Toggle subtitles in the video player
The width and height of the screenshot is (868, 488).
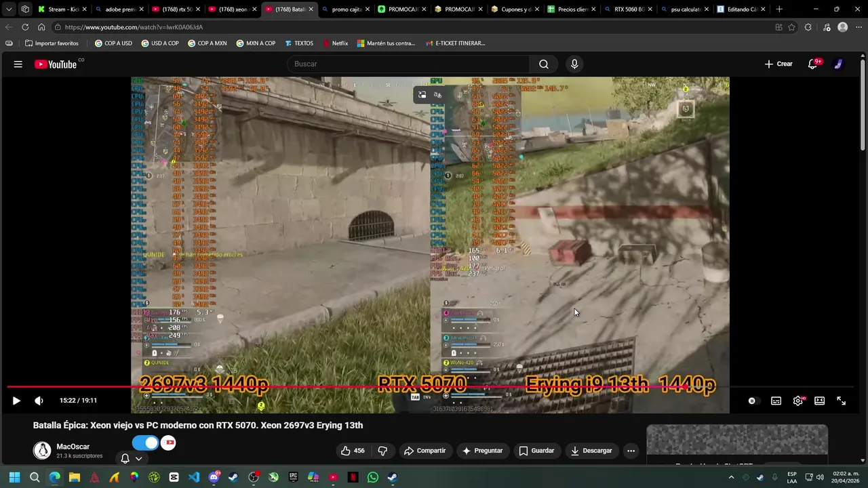776,401
